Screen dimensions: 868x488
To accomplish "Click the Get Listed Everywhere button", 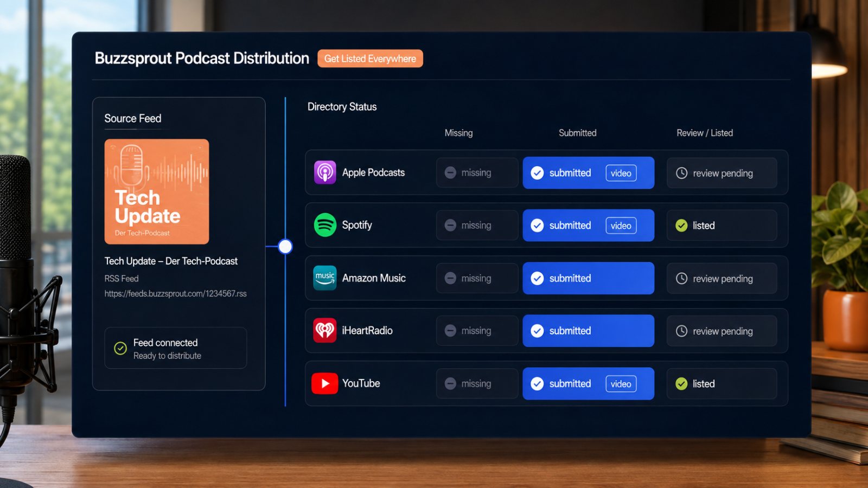I will click(x=370, y=59).
